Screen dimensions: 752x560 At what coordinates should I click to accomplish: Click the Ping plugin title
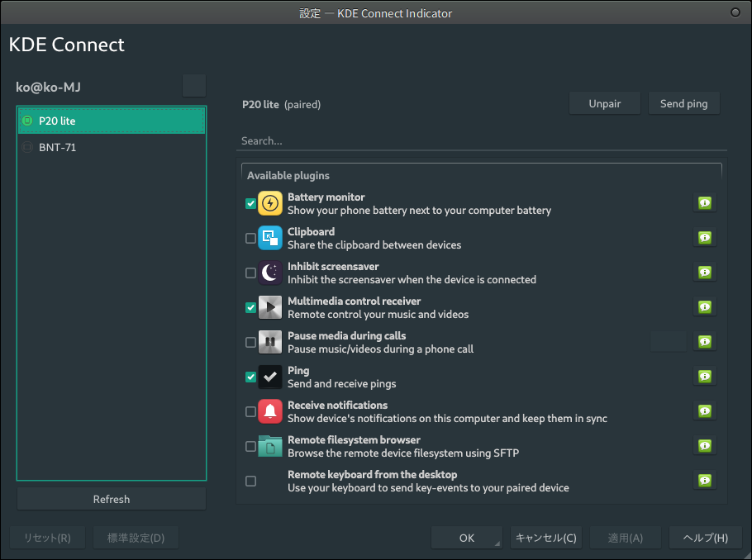pyautogui.click(x=298, y=371)
